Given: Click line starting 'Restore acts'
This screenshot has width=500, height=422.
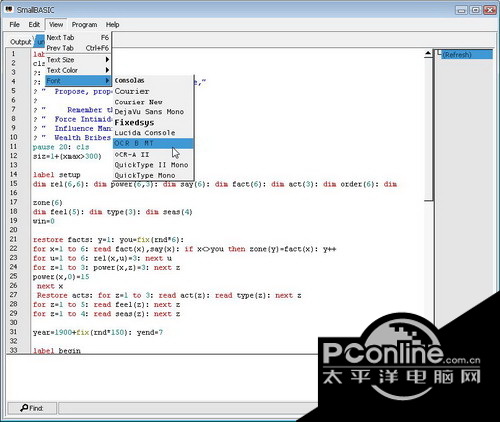Looking at the screenshot, I should click(x=169, y=295).
